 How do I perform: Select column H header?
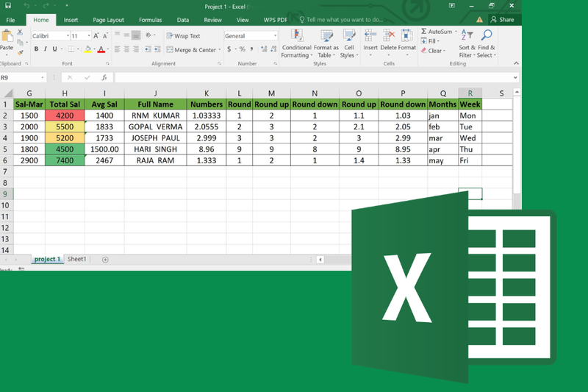point(65,93)
